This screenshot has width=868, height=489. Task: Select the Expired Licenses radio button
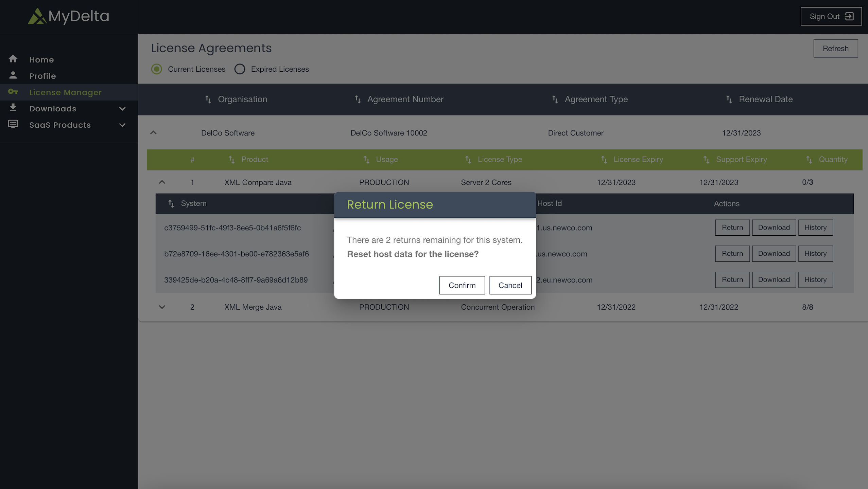click(x=240, y=69)
